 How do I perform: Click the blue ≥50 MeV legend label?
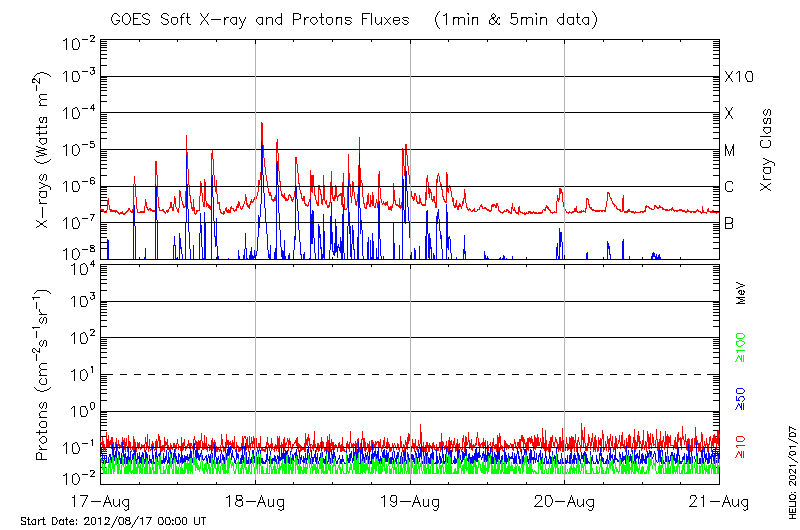[742, 397]
